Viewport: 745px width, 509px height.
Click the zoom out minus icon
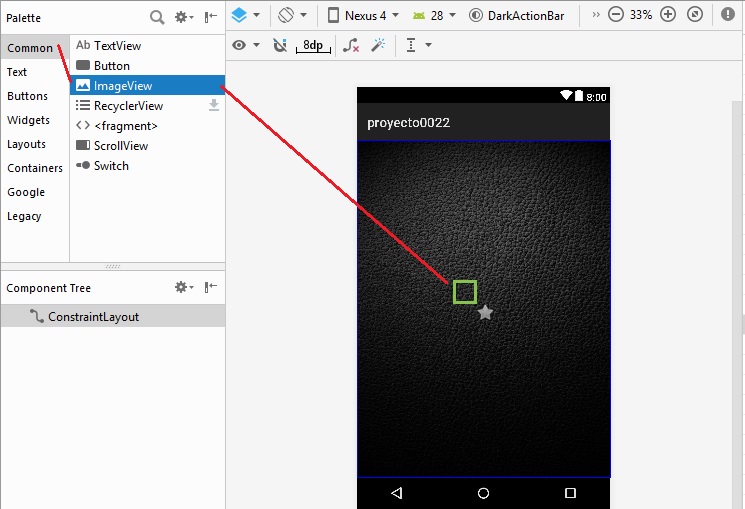(x=616, y=15)
